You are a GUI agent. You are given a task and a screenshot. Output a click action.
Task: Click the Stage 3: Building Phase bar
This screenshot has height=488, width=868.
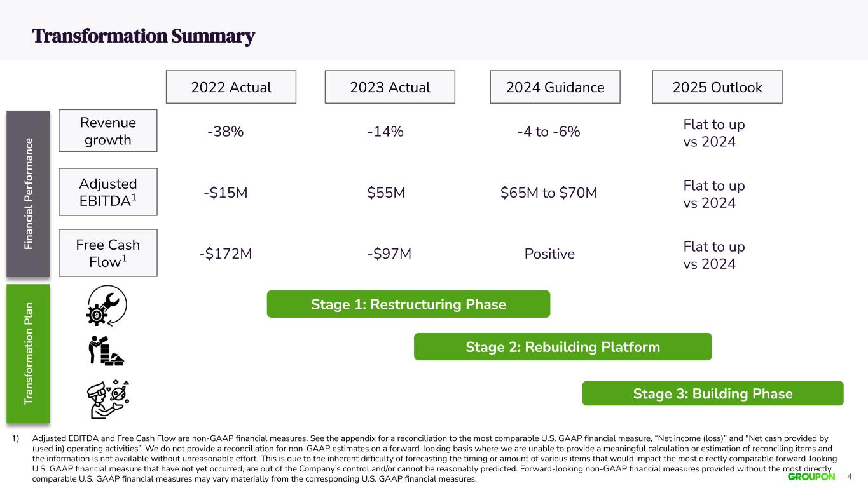pyautogui.click(x=713, y=393)
